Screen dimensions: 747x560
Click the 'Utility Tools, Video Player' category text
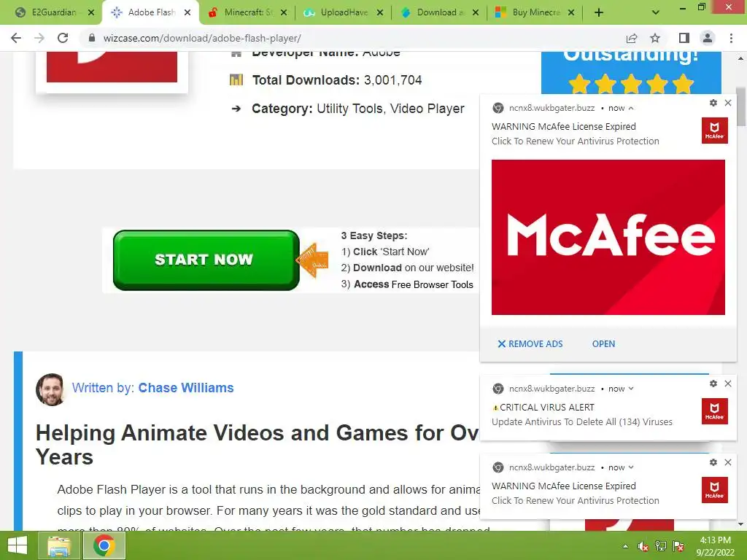pyautogui.click(x=390, y=109)
